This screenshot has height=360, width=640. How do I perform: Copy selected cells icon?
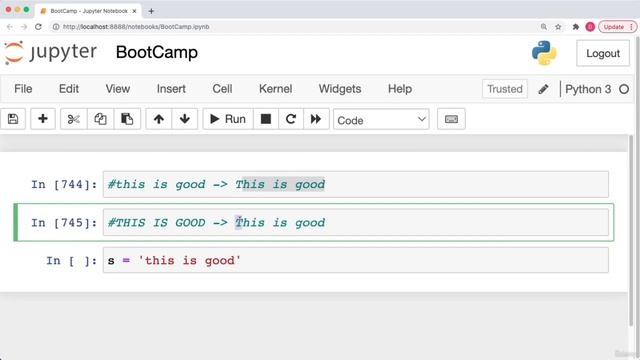[x=100, y=119]
